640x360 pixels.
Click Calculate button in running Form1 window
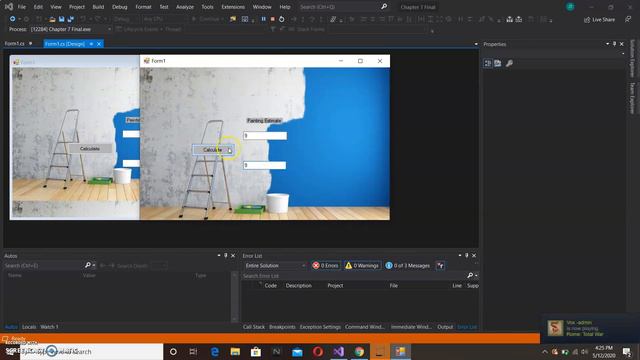(213, 150)
